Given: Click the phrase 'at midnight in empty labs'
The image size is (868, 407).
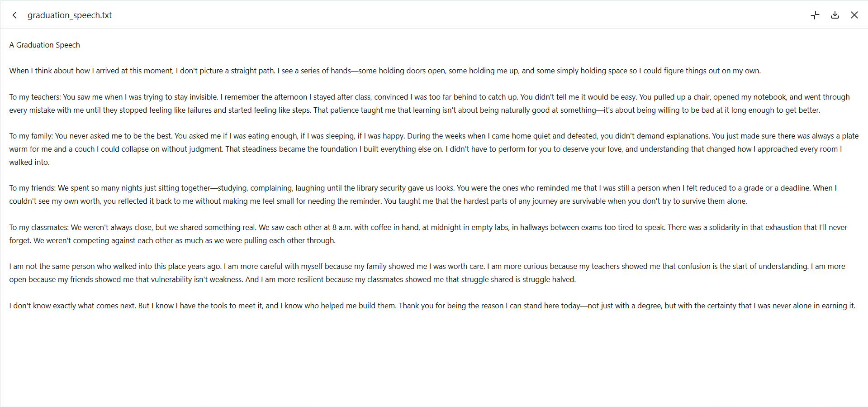Looking at the screenshot, I should (465, 227).
